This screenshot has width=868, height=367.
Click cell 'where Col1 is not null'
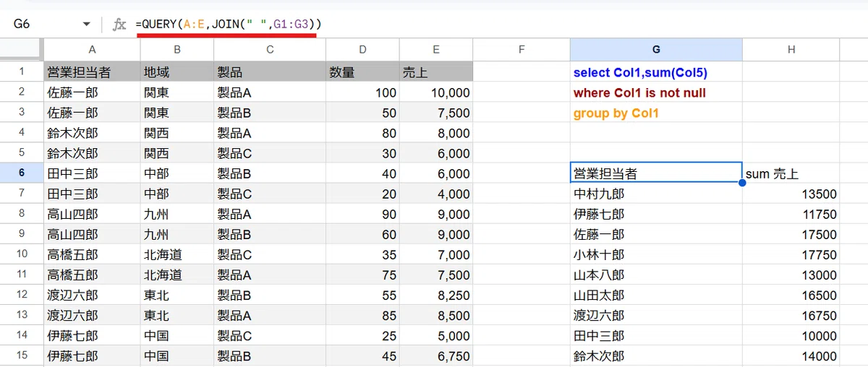656,92
